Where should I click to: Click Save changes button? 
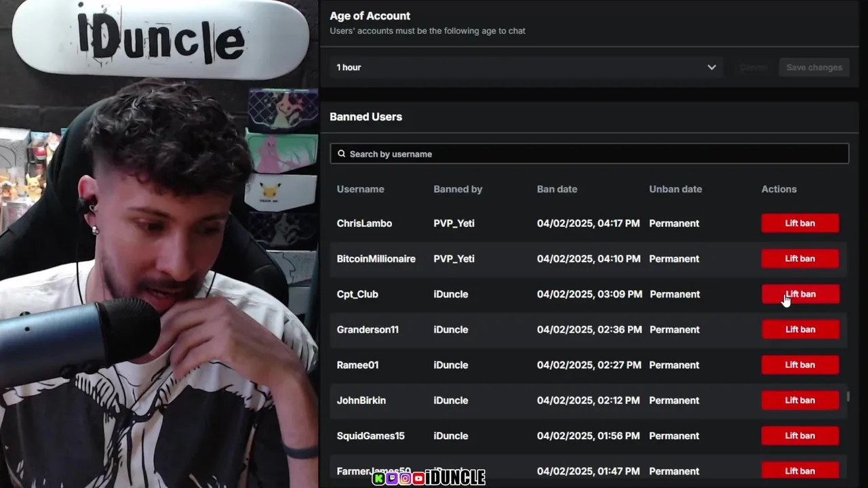[x=814, y=67]
